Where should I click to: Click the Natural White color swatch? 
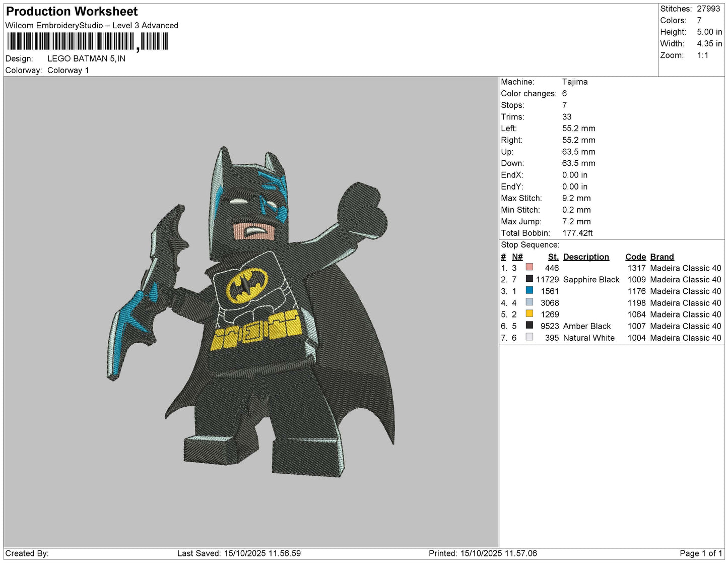pos(529,337)
